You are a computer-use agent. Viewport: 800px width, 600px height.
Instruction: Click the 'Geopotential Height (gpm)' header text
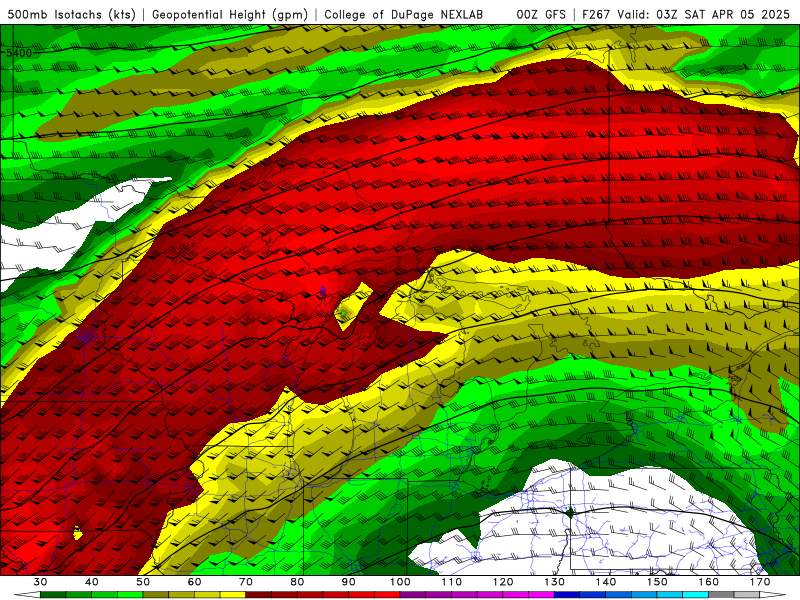(x=230, y=14)
